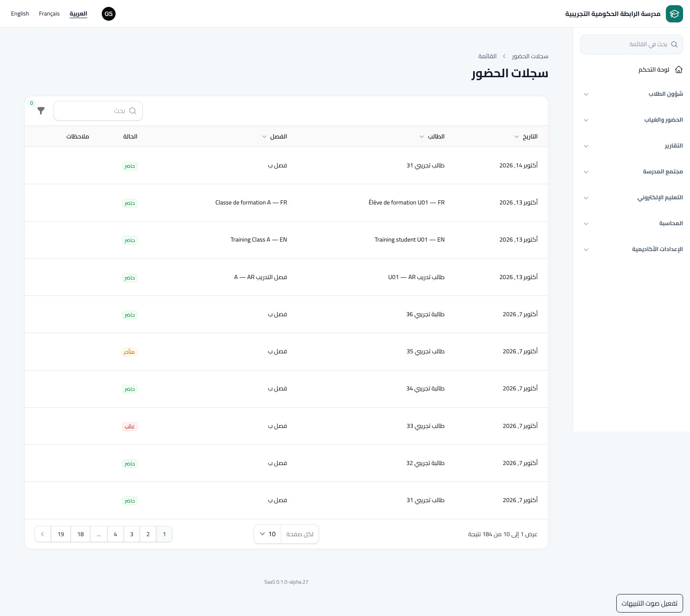
Task: Click the school graduation cap logo icon
Action: (674, 14)
